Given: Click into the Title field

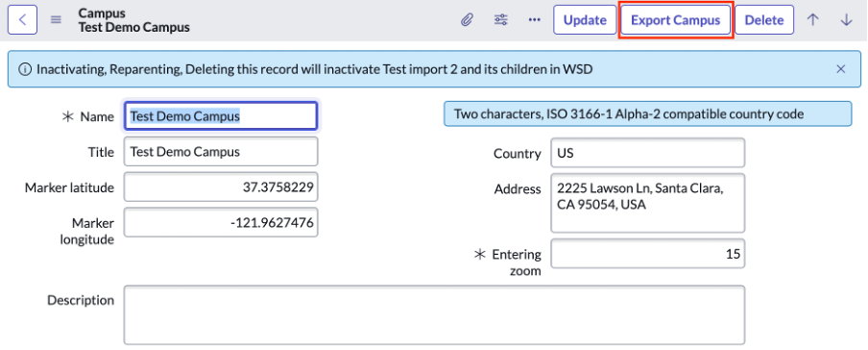Looking at the screenshot, I should coord(221,151).
